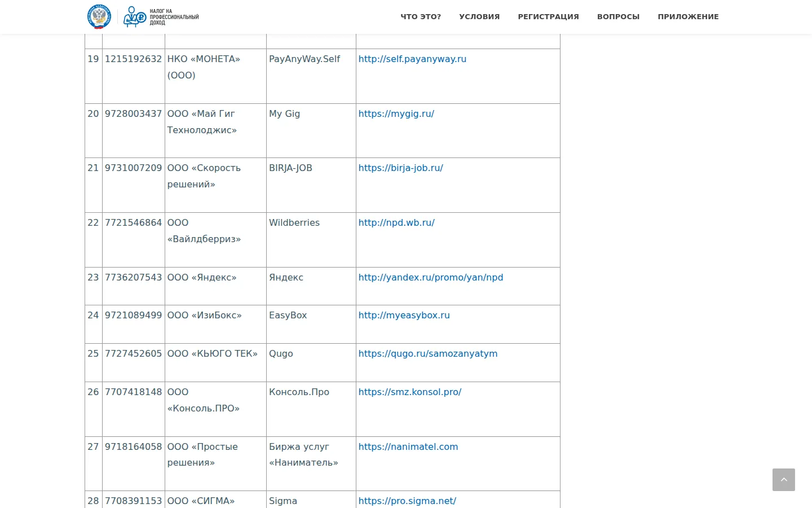Viewport: 812px width, 508px height.
Task: Go to the УСЛОВИЯ section
Action: 479,17
